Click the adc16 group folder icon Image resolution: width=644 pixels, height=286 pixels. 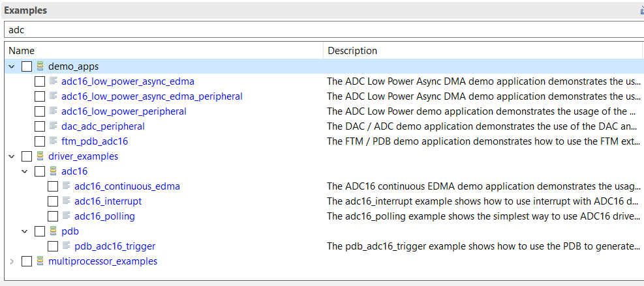pyautogui.click(x=53, y=171)
